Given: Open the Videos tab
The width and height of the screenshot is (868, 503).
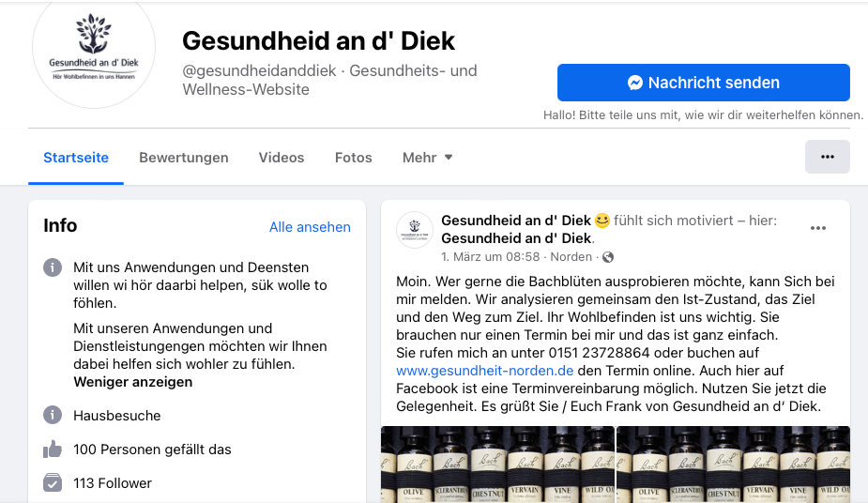Looking at the screenshot, I should coord(282,158).
